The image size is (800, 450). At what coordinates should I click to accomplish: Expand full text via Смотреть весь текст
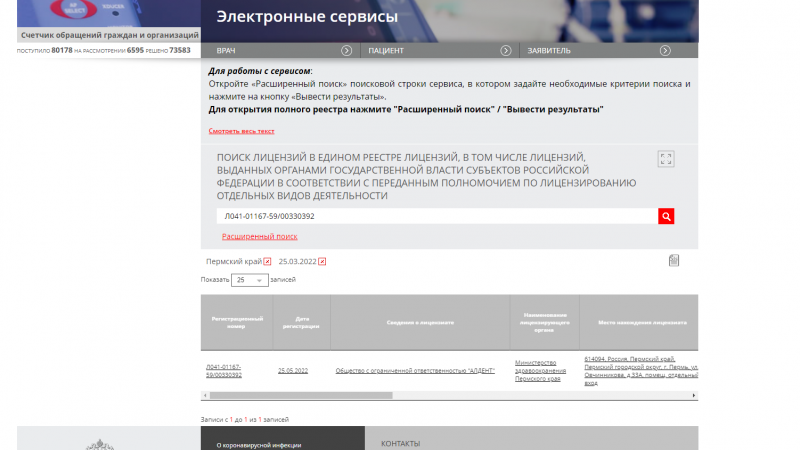point(241,131)
